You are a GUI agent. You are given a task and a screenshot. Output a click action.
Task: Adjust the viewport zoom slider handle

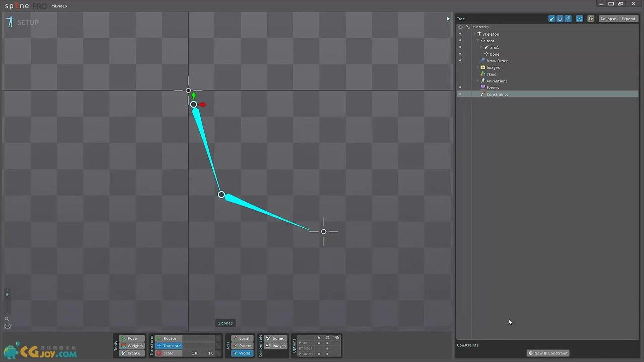point(7,294)
